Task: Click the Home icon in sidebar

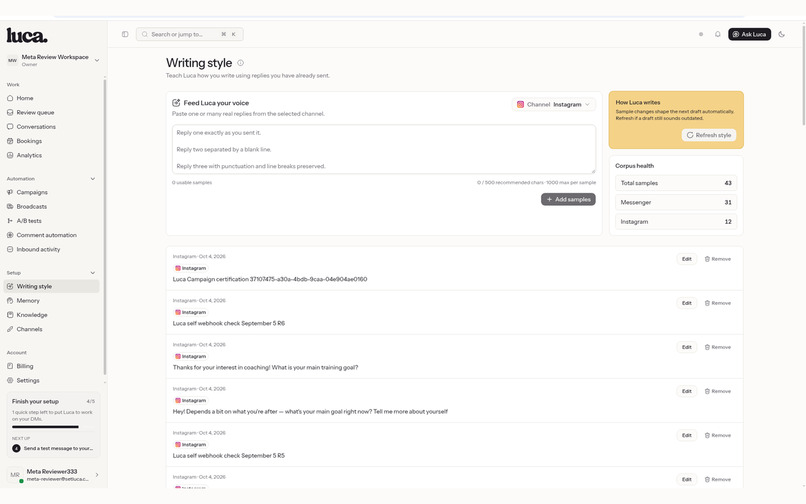Action: [10, 98]
